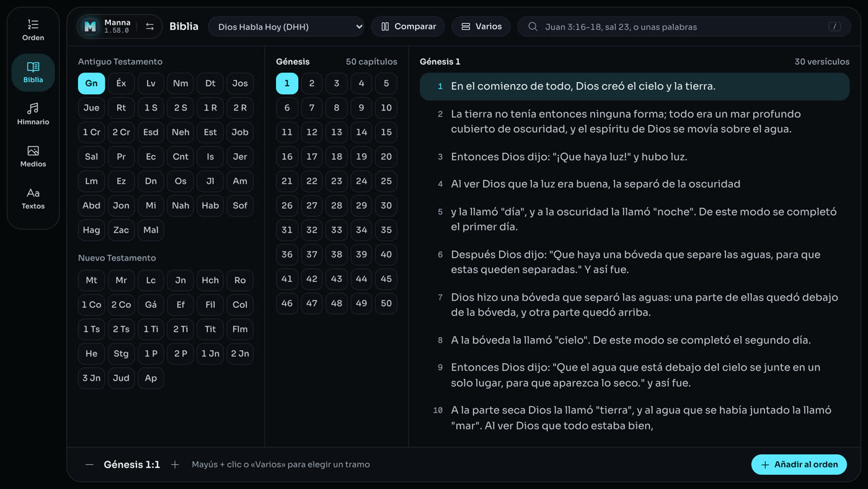Click Añadir al orden button
Image resolution: width=868 pixels, height=489 pixels.
pyautogui.click(x=799, y=465)
